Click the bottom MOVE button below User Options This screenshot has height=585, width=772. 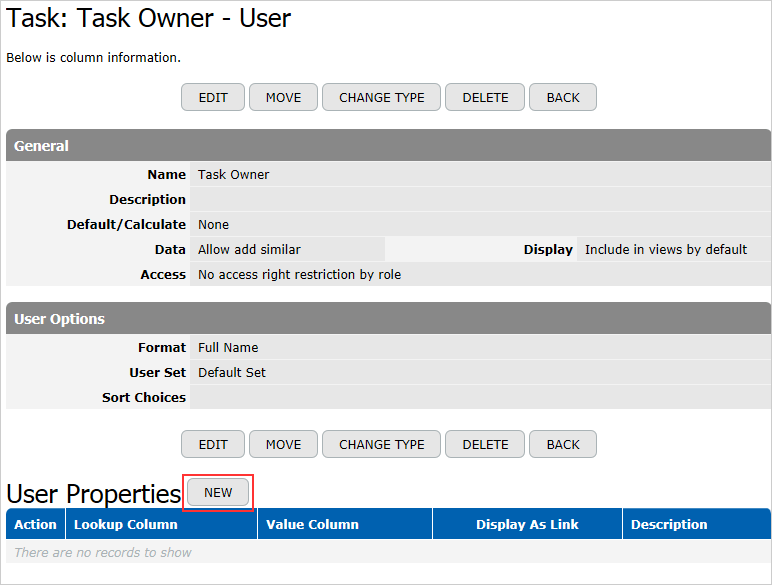[x=283, y=444]
